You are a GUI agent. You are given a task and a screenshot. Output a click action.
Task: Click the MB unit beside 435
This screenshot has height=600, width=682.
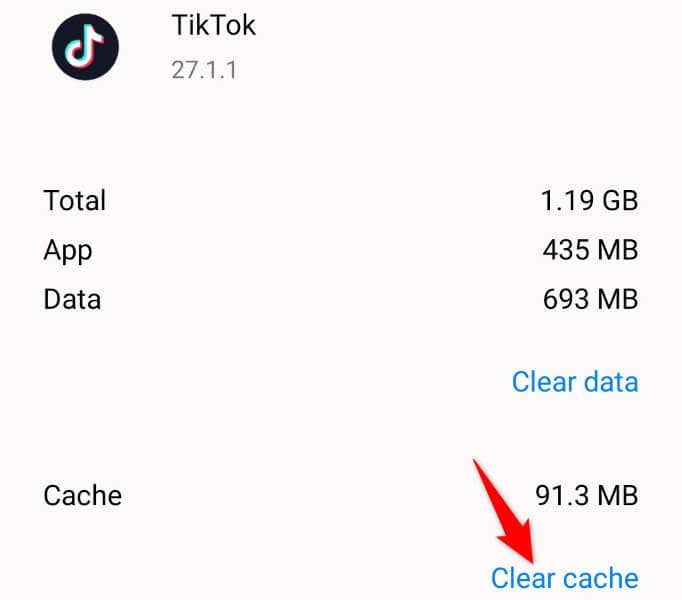[x=618, y=250]
